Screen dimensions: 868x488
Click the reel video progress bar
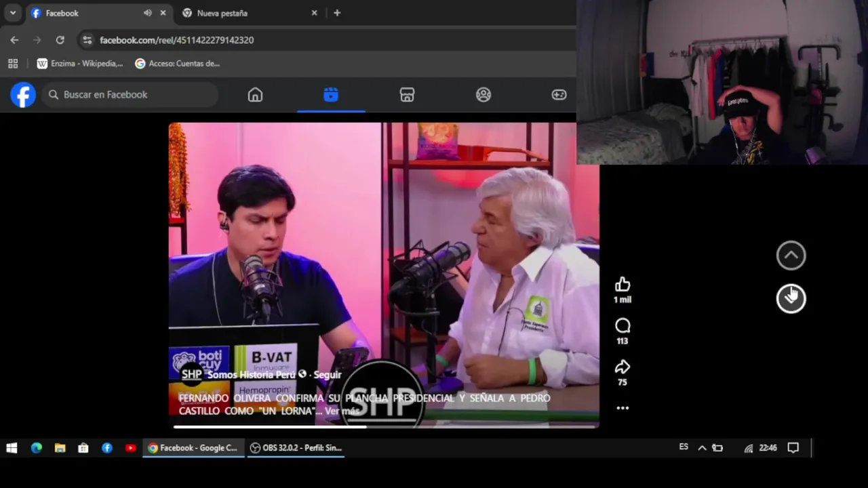coord(384,426)
